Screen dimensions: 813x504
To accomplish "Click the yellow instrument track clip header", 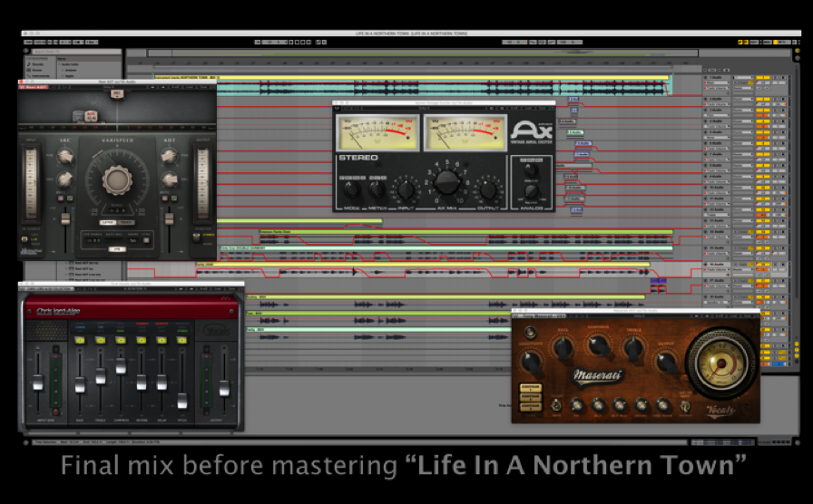I will 412,77.
